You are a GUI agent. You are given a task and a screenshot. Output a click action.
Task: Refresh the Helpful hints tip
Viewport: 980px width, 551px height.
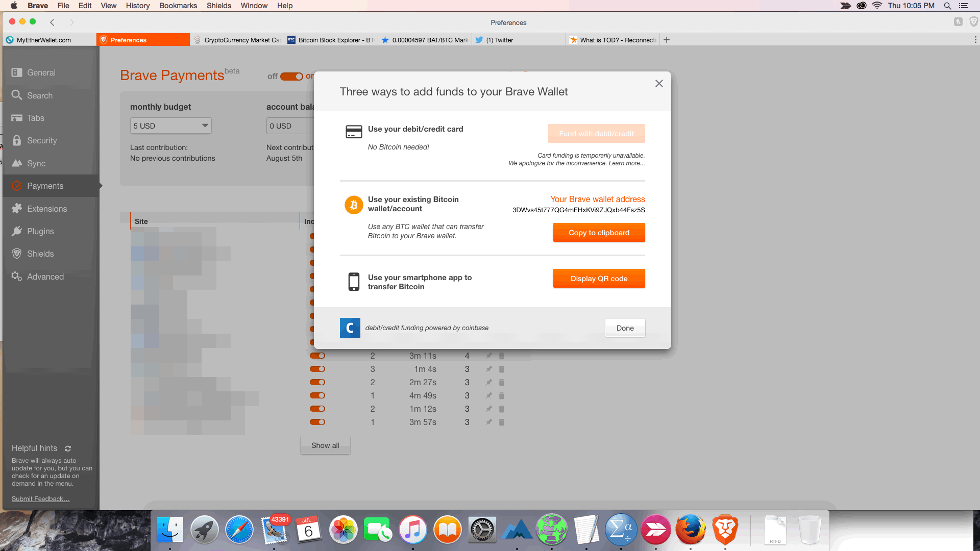pyautogui.click(x=68, y=448)
